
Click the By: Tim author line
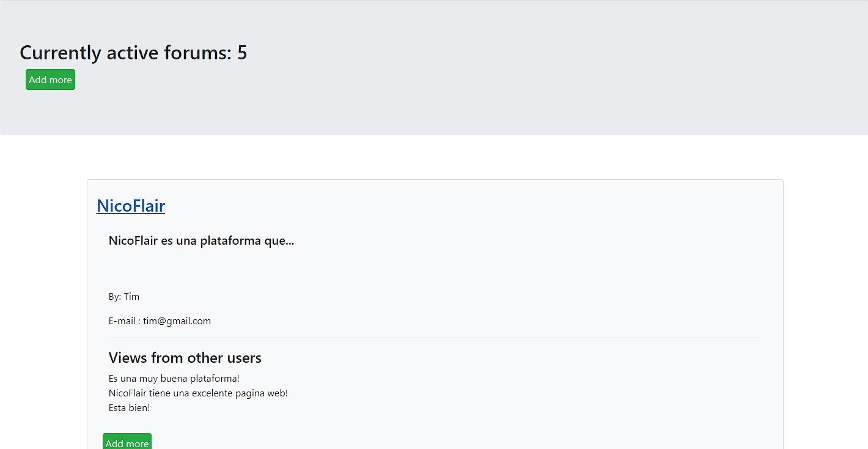tap(124, 297)
